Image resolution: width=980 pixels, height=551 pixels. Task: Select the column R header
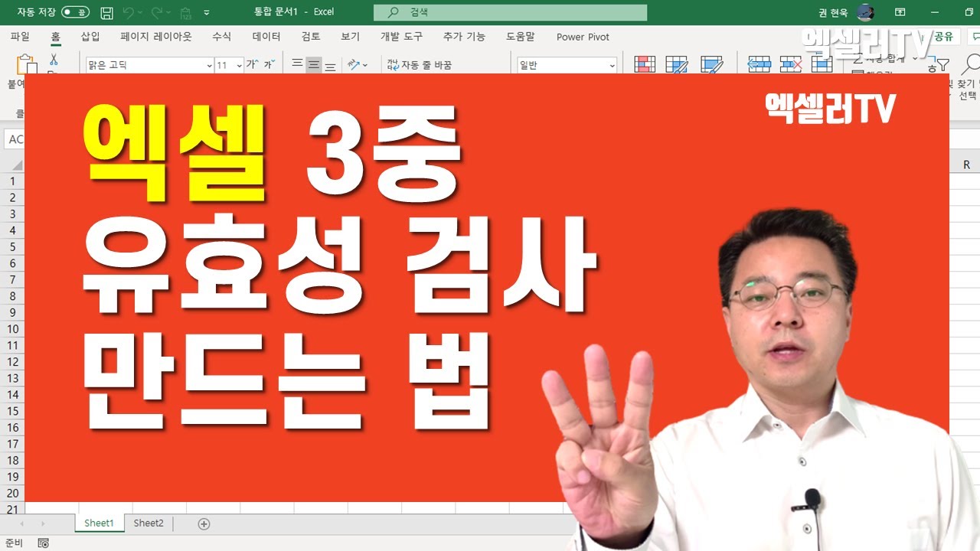pyautogui.click(x=966, y=165)
